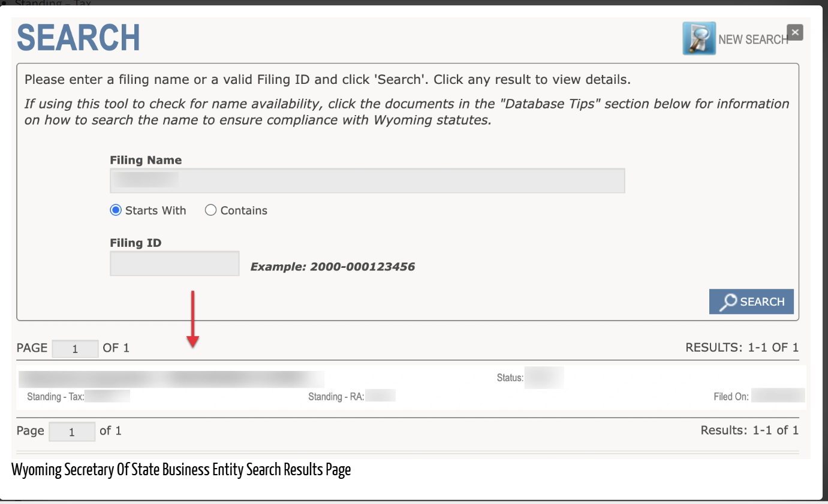
Task: Click the blue SEARCH button
Action: point(751,301)
